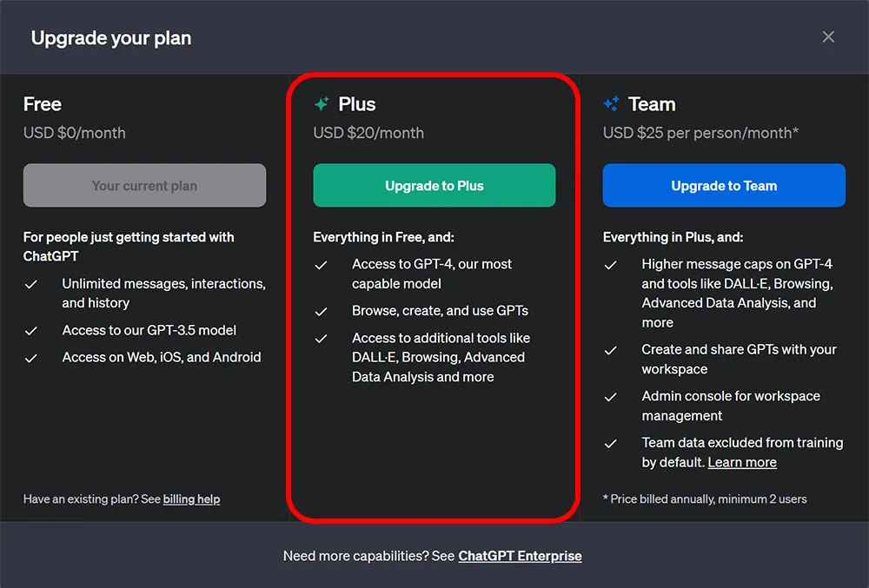Click checkmark next to Access to our GPT-3.5 model

click(31, 331)
